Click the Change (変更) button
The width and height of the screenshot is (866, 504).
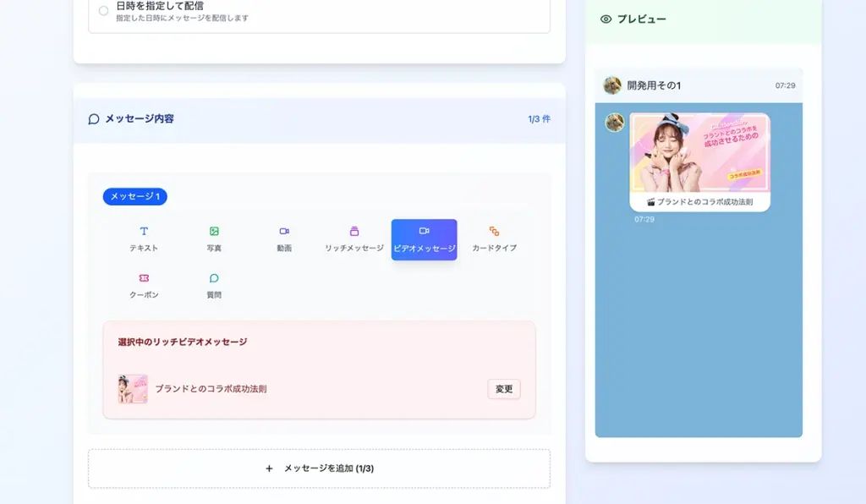(504, 389)
